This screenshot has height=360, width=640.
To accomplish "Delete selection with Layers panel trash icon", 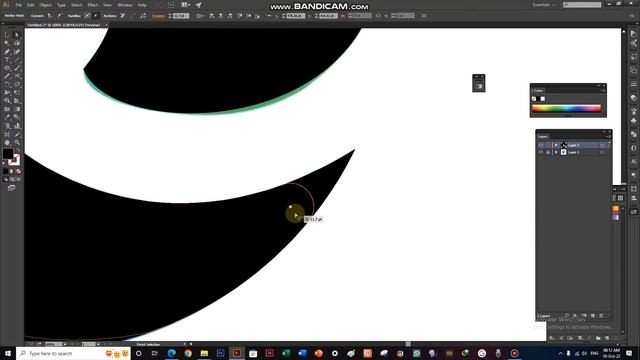I will [601, 316].
